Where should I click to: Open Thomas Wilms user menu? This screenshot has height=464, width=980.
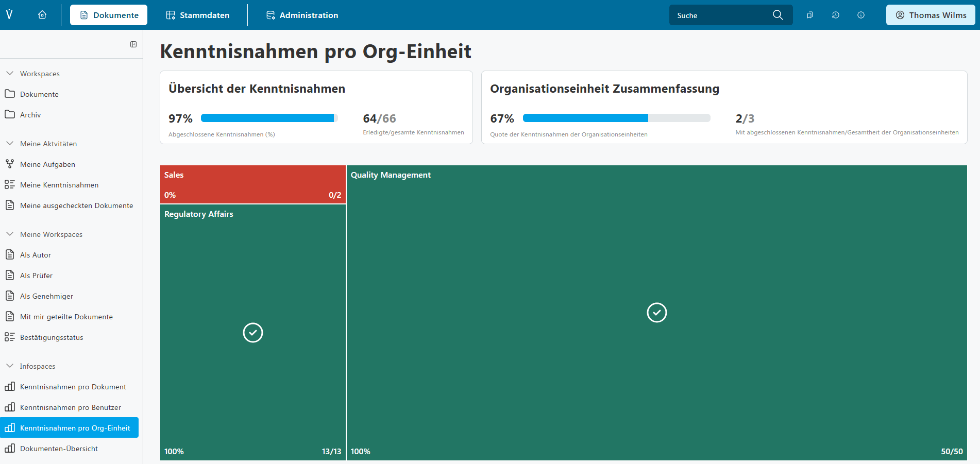[930, 15]
